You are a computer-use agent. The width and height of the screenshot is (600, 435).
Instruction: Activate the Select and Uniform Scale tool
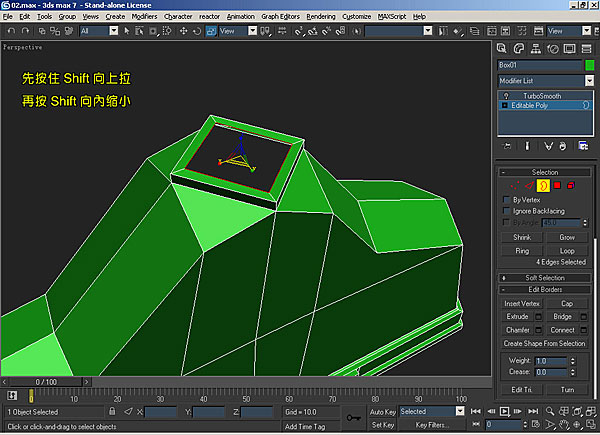coord(211,31)
